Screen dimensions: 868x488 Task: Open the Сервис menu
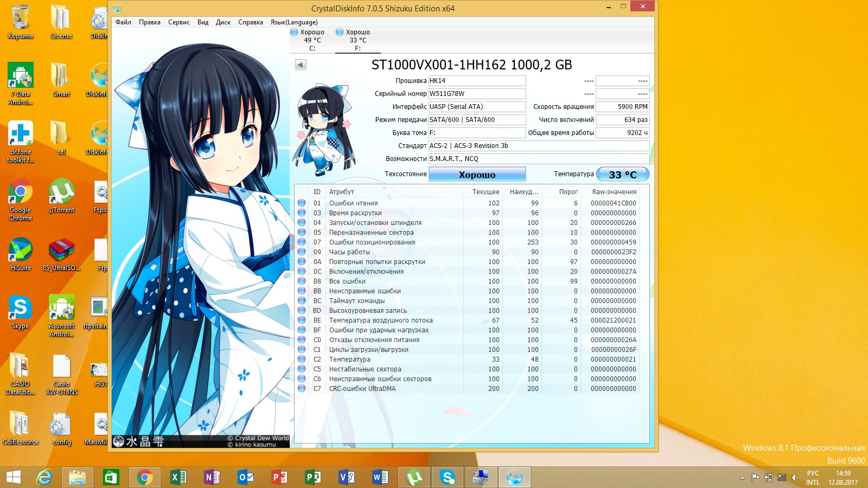pos(178,22)
